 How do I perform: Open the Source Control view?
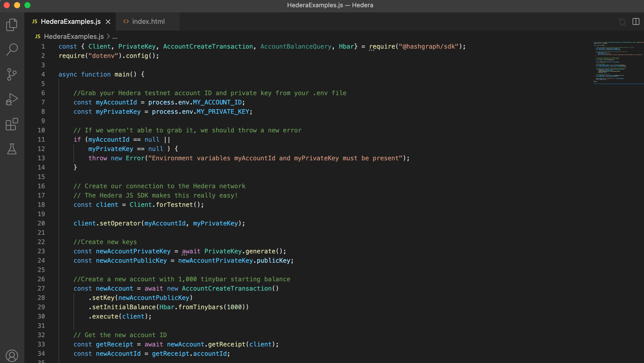pos(12,74)
